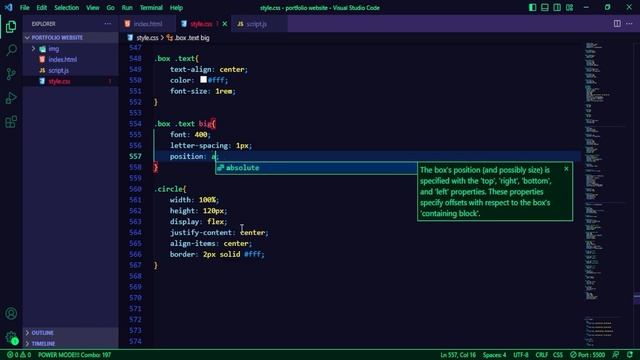Click the font-size: 1rem declaration
640x360 pixels.
click(x=203, y=91)
